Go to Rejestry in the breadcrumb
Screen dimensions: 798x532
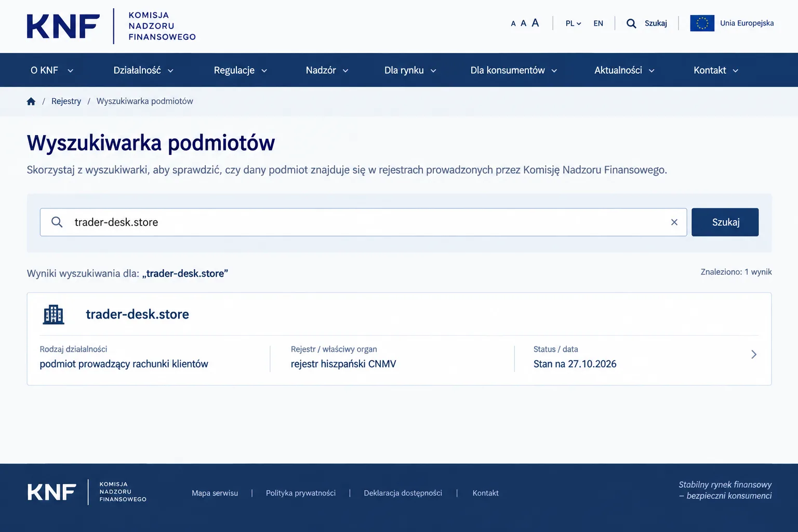(66, 101)
